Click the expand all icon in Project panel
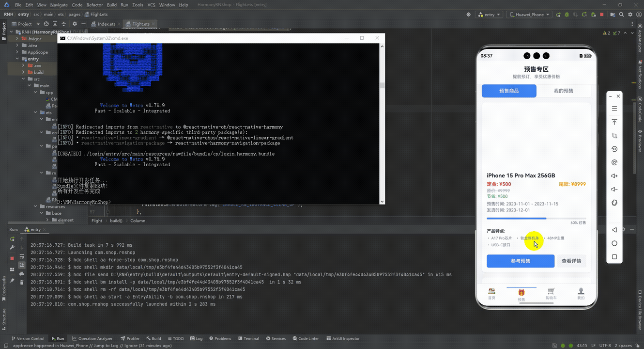 (56, 24)
